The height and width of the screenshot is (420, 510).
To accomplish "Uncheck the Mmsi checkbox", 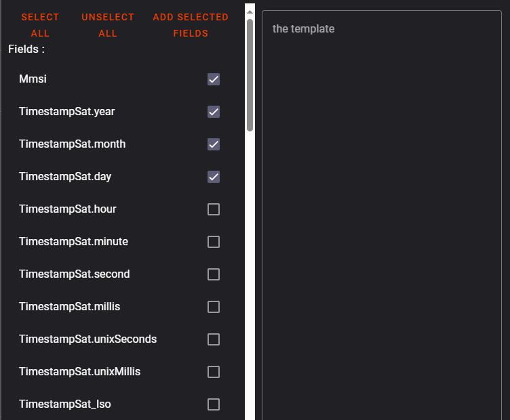I will (x=214, y=79).
